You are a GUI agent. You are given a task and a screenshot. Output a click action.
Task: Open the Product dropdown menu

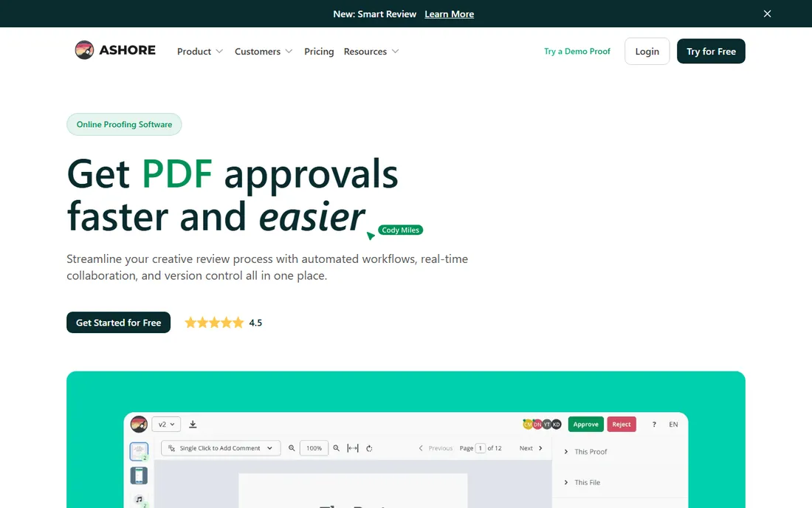[200, 51]
